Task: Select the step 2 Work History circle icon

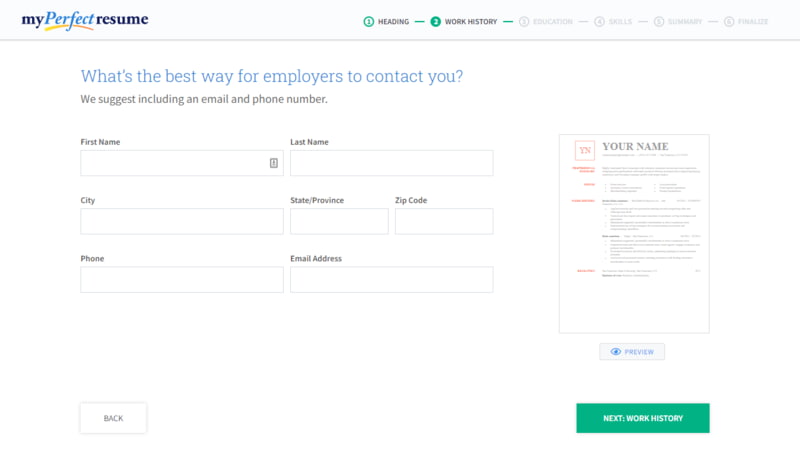Action: point(435,21)
